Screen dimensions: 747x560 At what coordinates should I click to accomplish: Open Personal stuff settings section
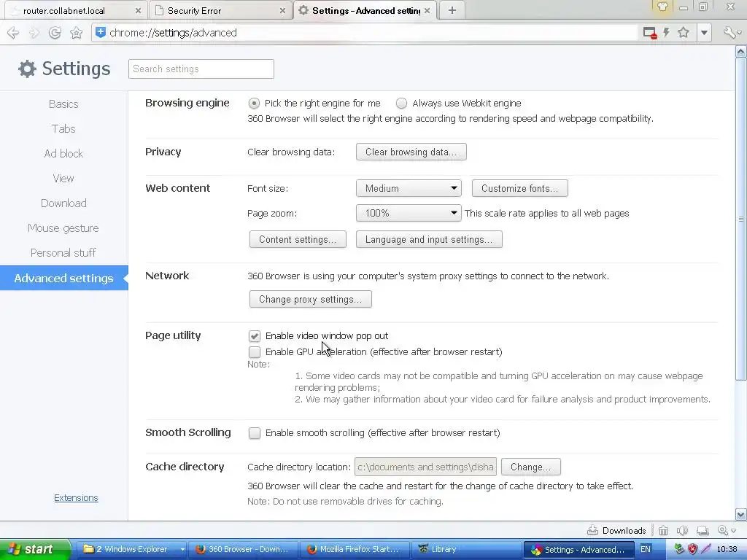pyautogui.click(x=63, y=253)
